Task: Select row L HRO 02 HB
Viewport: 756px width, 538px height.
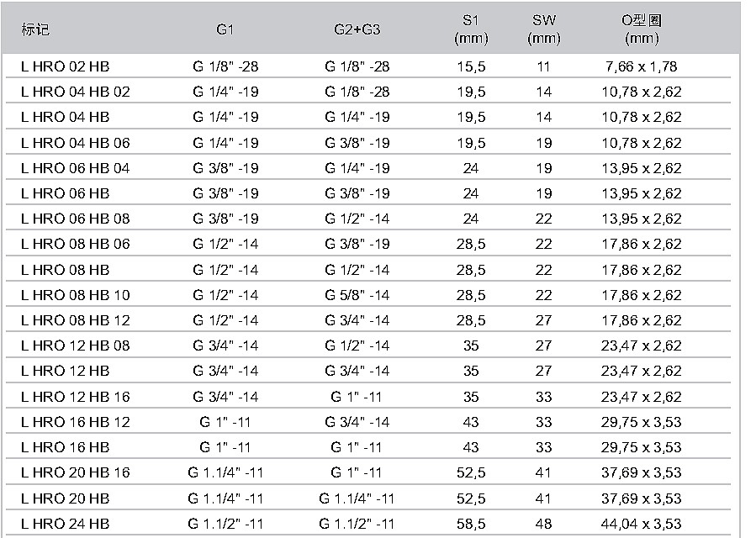Action: point(368,66)
